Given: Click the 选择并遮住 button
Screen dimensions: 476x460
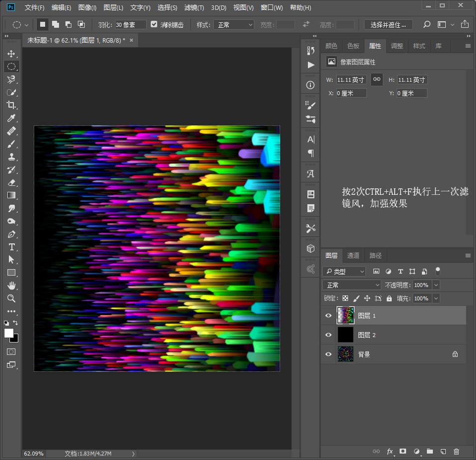Looking at the screenshot, I should coord(388,25).
